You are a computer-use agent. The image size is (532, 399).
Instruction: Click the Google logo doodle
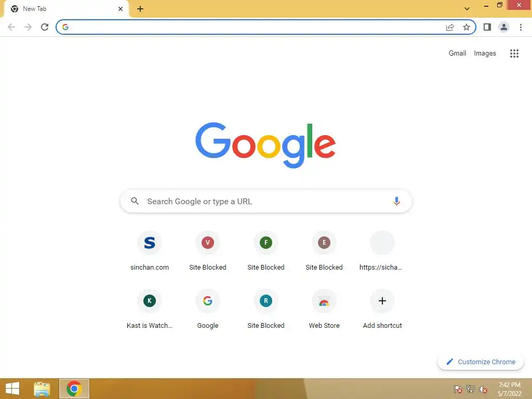(x=265, y=145)
